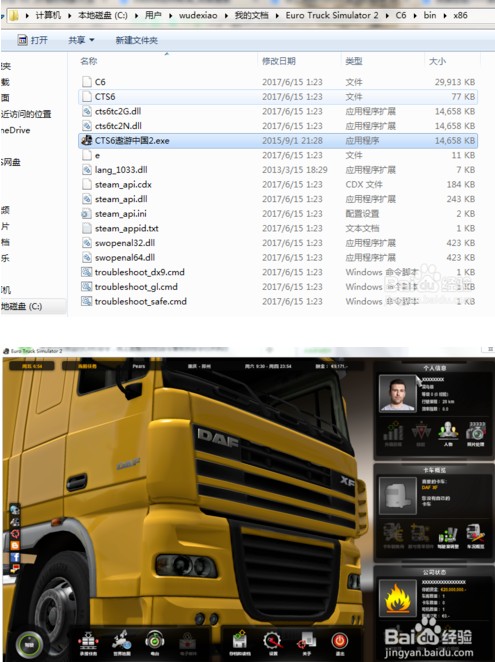Open the character people icon
Image resolution: width=495 pixels, height=662 pixels.
tap(448, 434)
